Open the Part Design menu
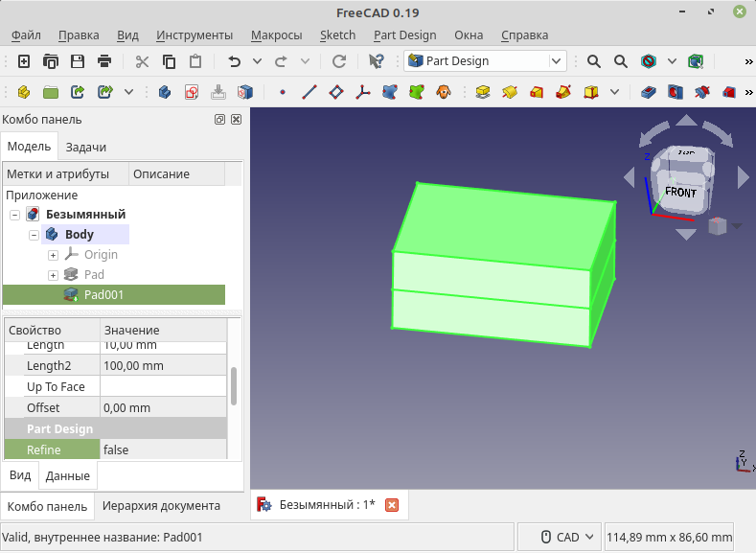 [405, 35]
